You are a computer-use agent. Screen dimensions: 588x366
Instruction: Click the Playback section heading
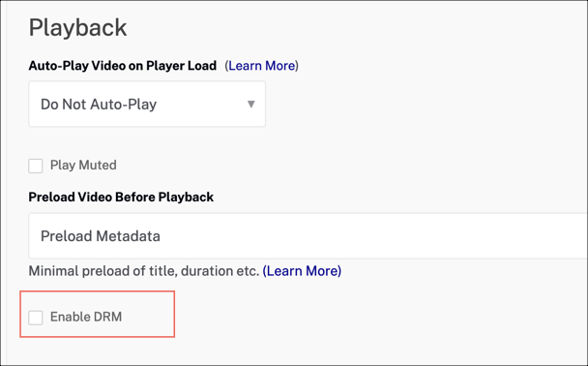[78, 27]
